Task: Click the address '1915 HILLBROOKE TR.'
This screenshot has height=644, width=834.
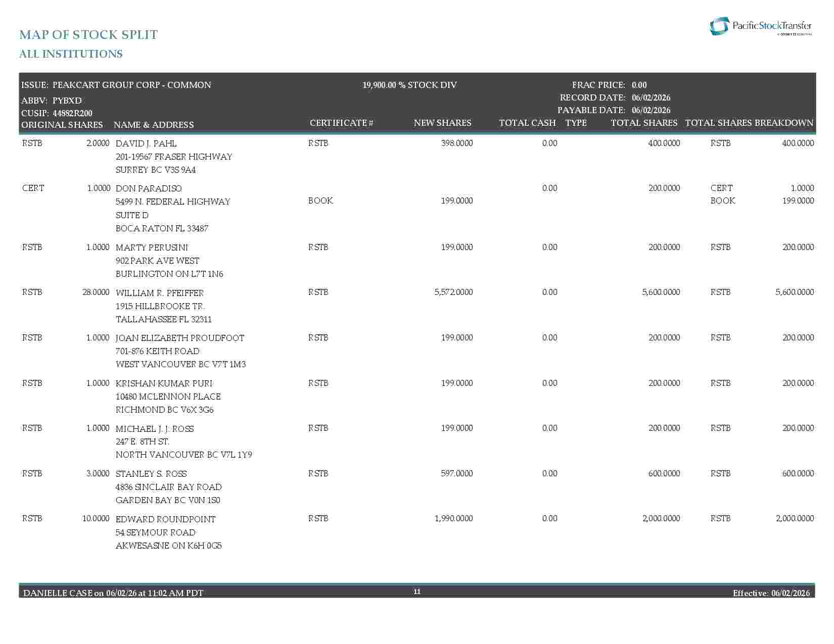Action: (160, 306)
